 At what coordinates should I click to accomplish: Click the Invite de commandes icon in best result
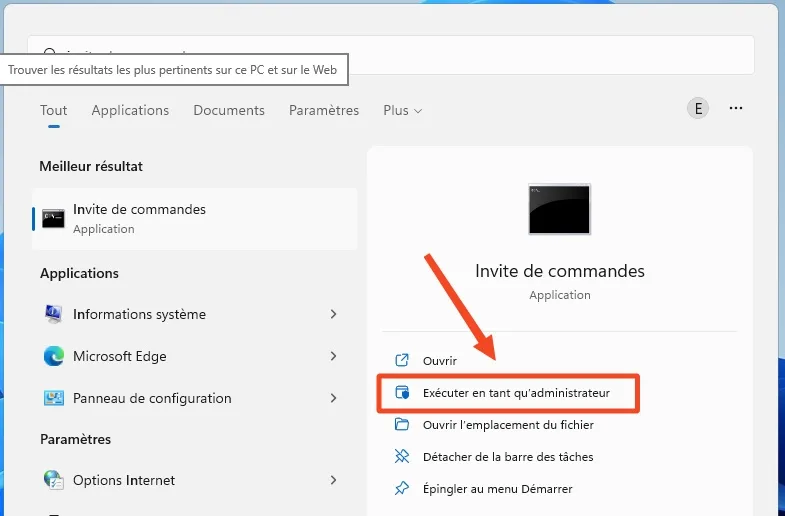53,219
